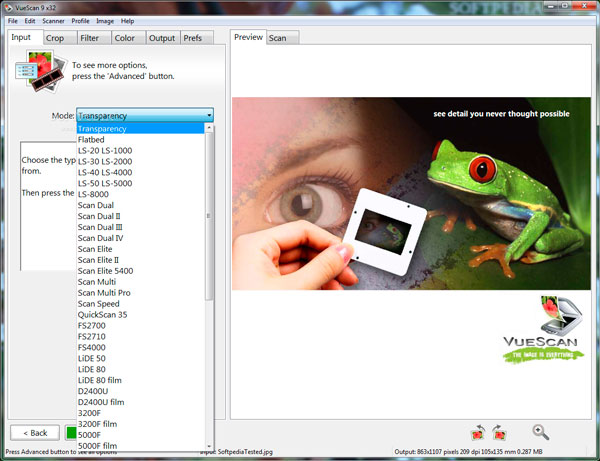Open the Scanner menu
Viewport: 600px width, 461px height.
click(x=52, y=21)
